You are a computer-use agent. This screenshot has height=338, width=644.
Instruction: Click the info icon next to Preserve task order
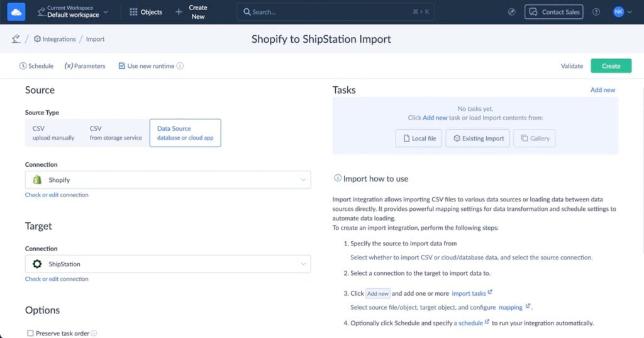pos(94,334)
